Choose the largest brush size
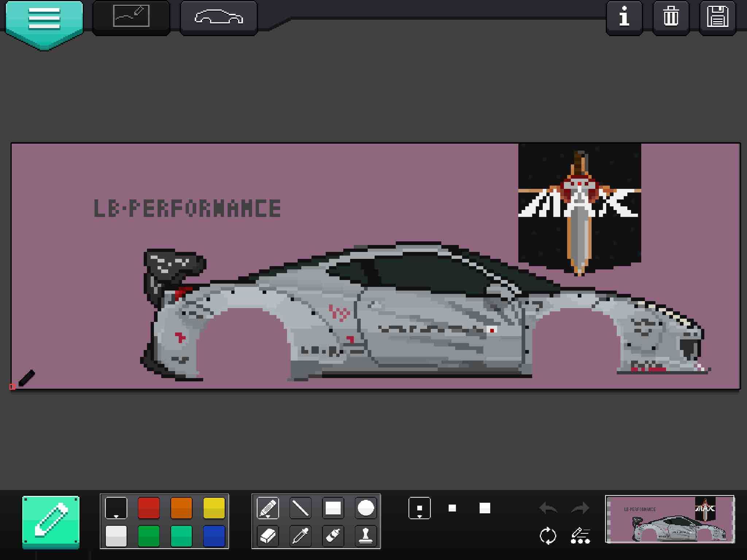The height and width of the screenshot is (560, 747). coord(485,508)
